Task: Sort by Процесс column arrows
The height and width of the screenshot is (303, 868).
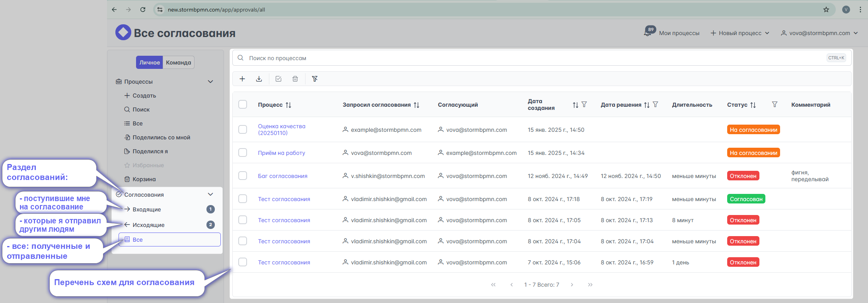Action: coord(288,105)
